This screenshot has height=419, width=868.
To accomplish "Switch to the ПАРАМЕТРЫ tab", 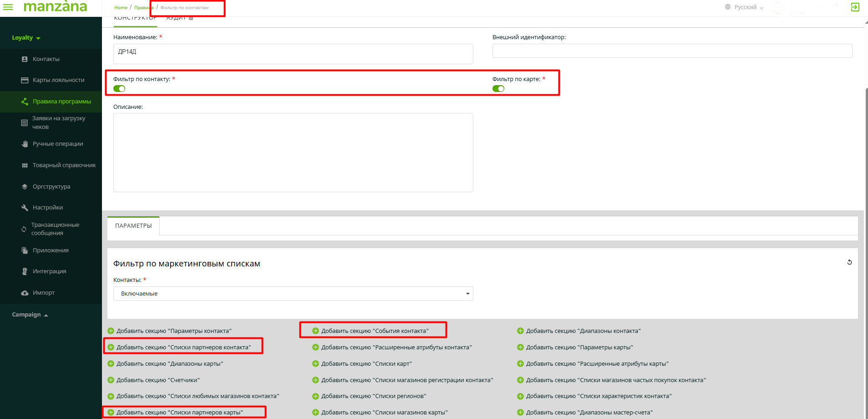I will 133,226.
